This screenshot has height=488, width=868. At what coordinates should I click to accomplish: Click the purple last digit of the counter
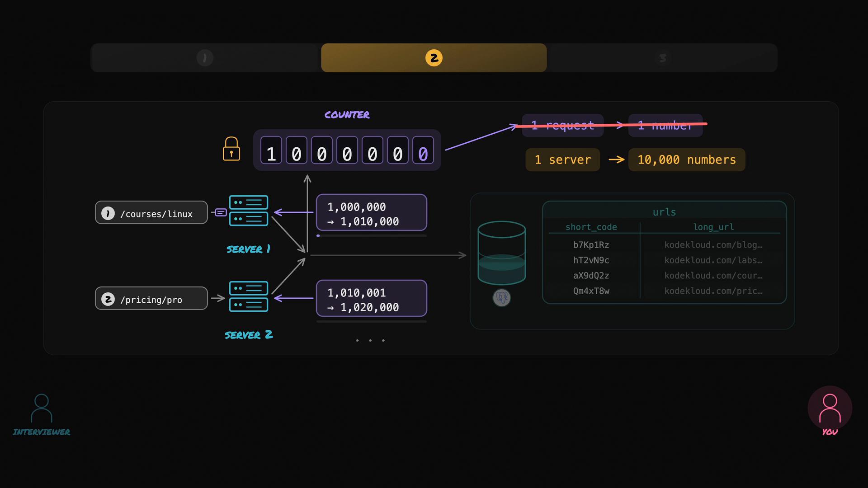[423, 150]
